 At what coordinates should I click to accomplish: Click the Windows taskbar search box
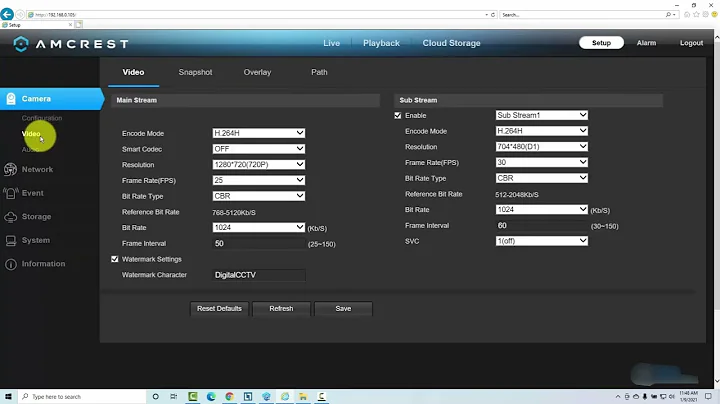click(83, 397)
